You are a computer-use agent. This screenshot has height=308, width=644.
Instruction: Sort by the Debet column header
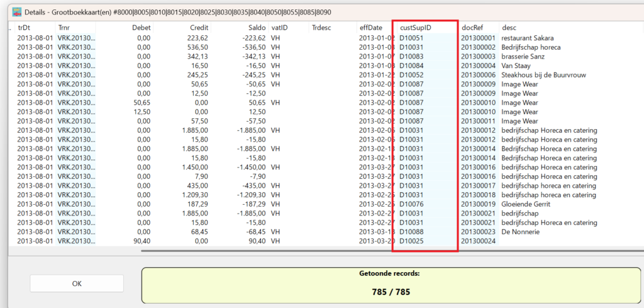pyautogui.click(x=142, y=28)
